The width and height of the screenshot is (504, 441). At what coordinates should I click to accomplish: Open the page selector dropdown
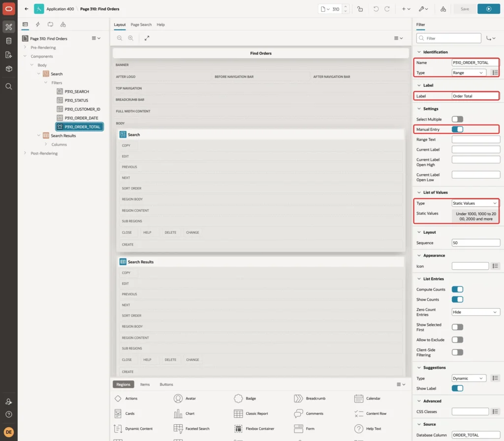325,9
